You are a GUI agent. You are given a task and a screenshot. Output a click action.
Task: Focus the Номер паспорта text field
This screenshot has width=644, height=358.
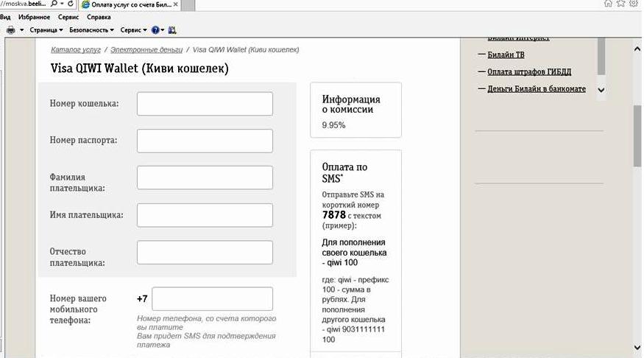(x=205, y=141)
